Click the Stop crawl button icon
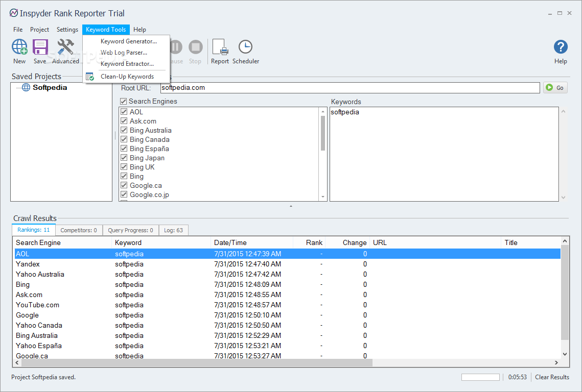The image size is (582, 392). click(195, 47)
